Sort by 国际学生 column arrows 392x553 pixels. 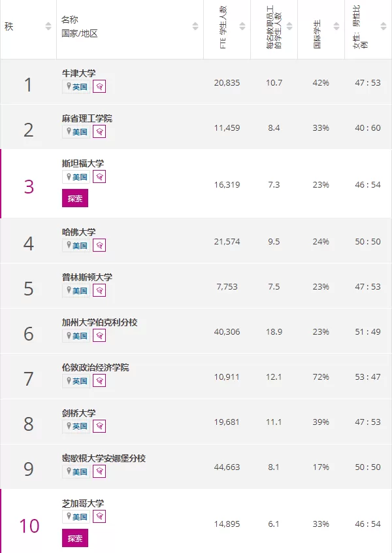(x=336, y=26)
